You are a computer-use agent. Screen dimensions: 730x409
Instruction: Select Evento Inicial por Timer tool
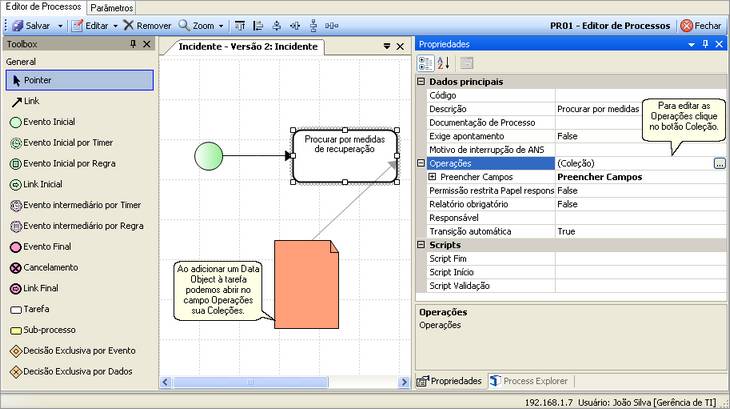pyautogui.click(x=80, y=142)
